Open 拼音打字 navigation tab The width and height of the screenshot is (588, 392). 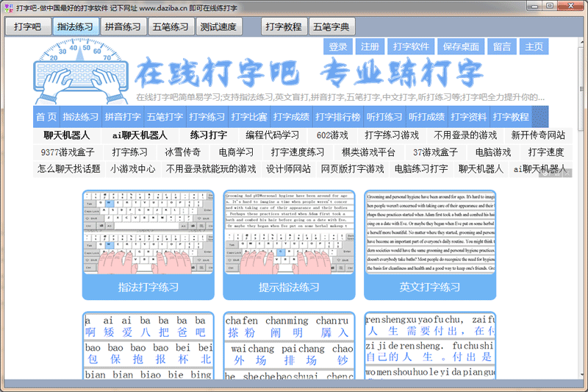click(x=123, y=117)
